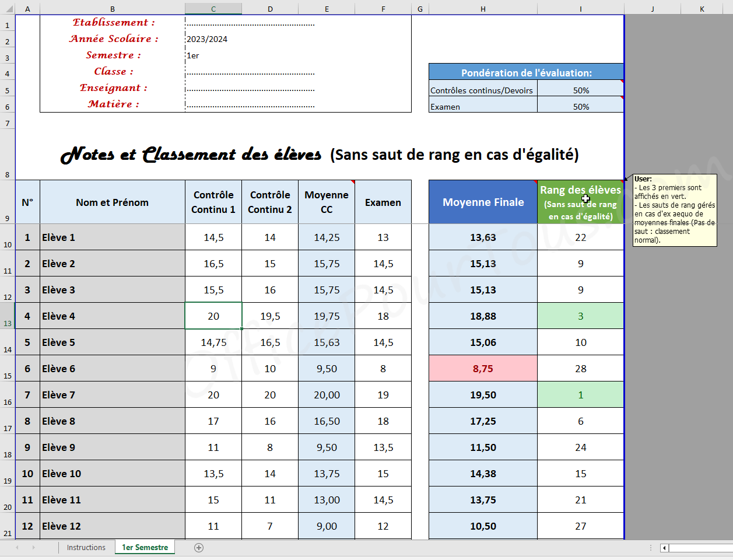Image resolution: width=733 pixels, height=560 pixels.
Task: Click the previous sheet tab scroll arrow
Action: point(17,548)
